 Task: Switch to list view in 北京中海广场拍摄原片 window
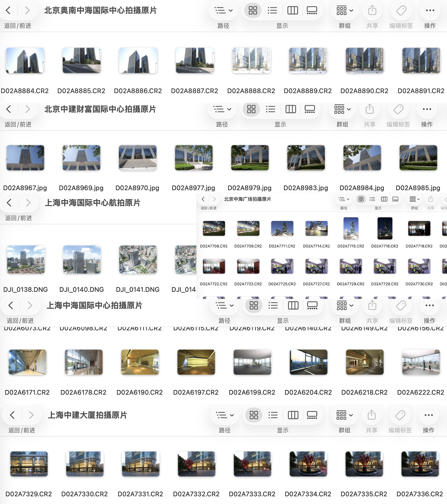(x=372, y=199)
